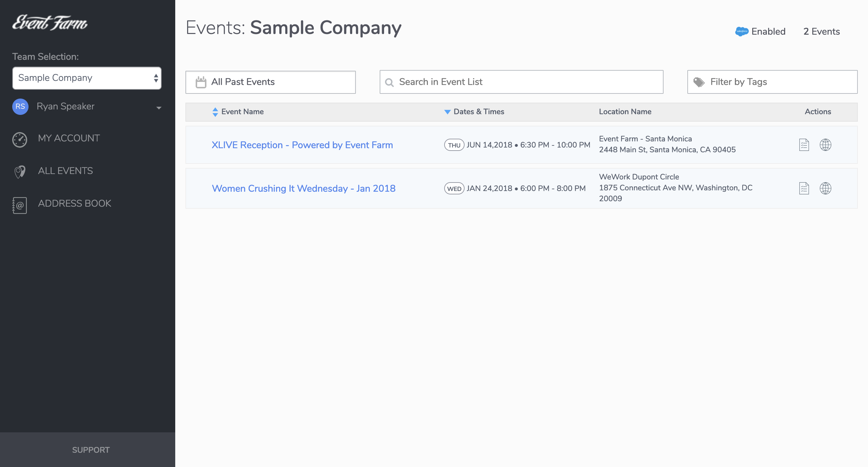Viewport: 868px width, 467px height.
Task: Click the WeWork Dupont Circle location text
Action: [639, 177]
